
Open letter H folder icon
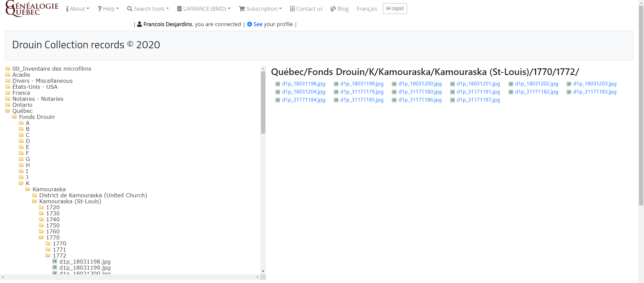click(x=21, y=165)
